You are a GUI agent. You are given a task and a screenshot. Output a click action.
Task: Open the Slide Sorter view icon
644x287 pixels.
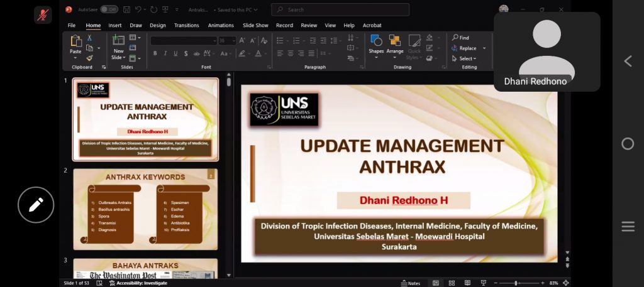(452, 283)
